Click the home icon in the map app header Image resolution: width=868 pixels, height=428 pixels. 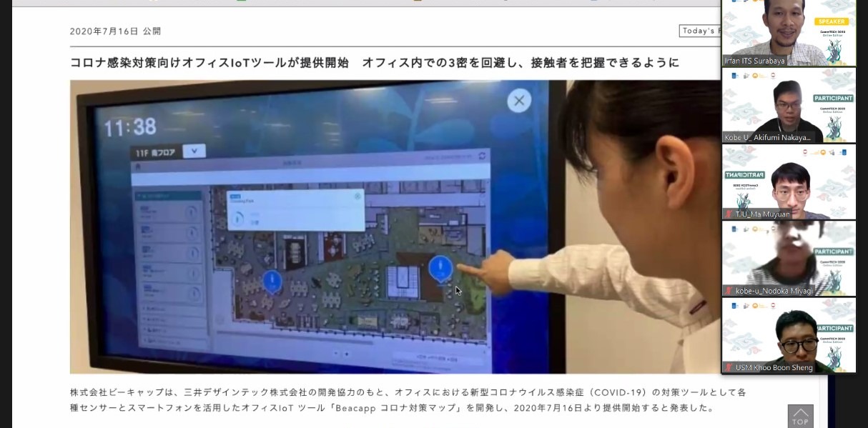coord(139,166)
